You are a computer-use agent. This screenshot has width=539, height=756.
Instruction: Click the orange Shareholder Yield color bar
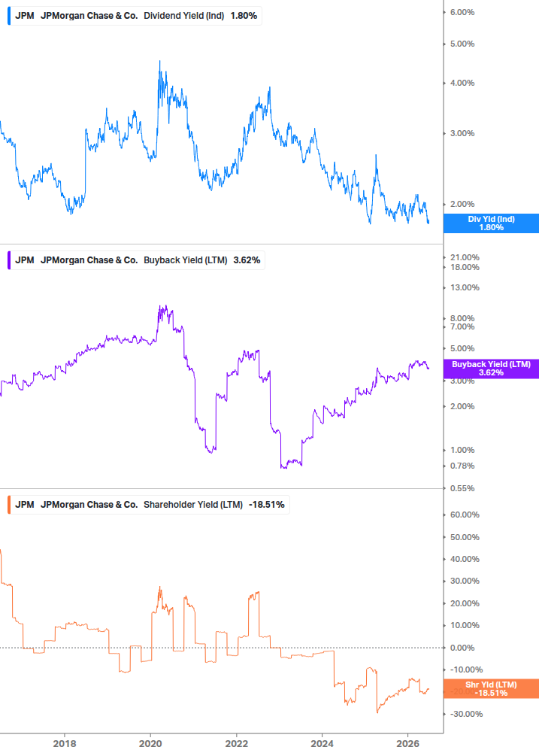[x=9, y=504]
